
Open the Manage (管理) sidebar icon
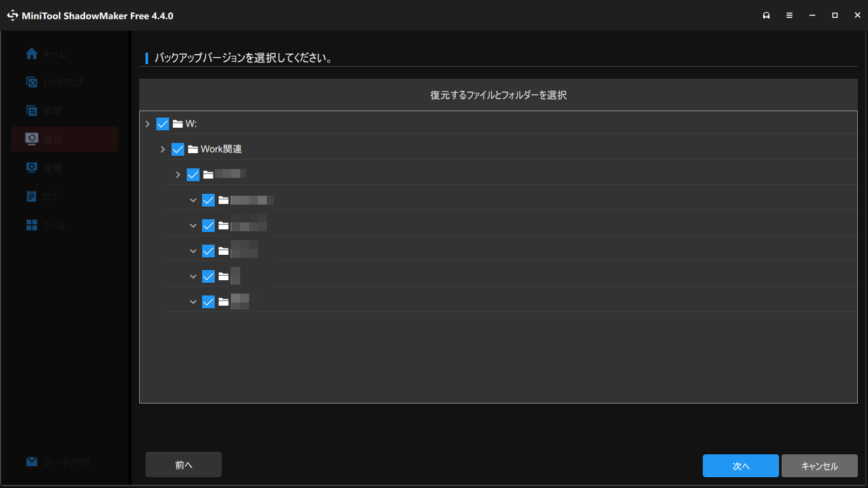coord(32,168)
